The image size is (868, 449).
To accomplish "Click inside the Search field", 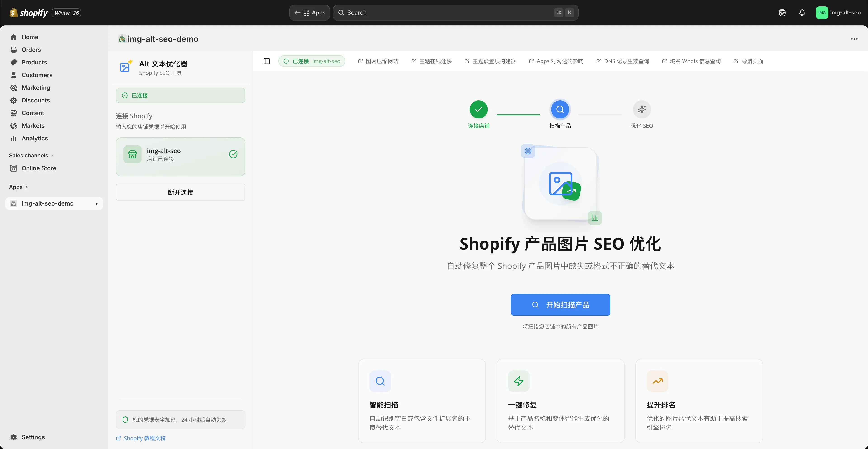I will coord(404,12).
